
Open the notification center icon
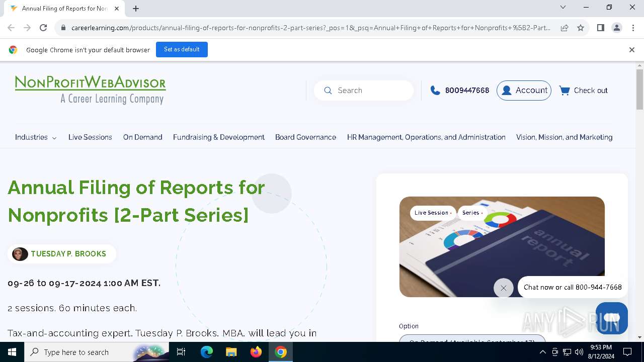pos(627,352)
